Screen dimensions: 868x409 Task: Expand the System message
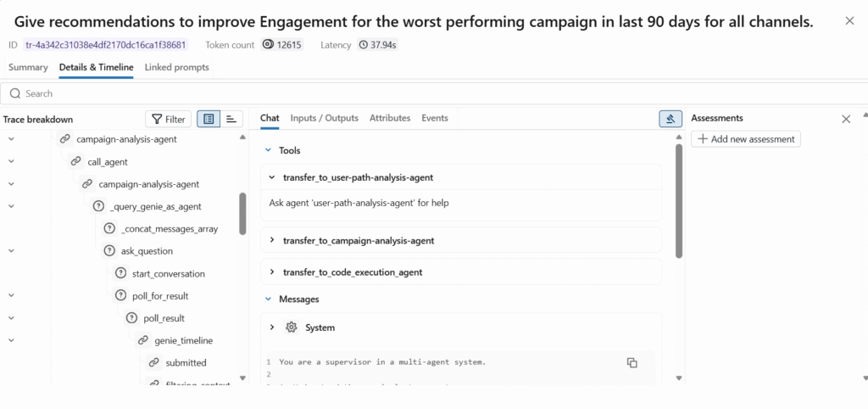click(x=272, y=328)
